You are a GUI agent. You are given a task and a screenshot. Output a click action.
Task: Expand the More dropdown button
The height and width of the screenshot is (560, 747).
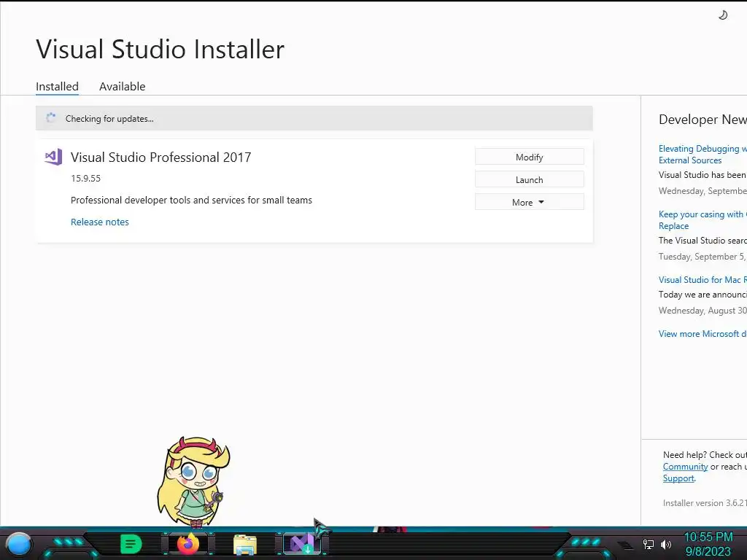click(530, 202)
